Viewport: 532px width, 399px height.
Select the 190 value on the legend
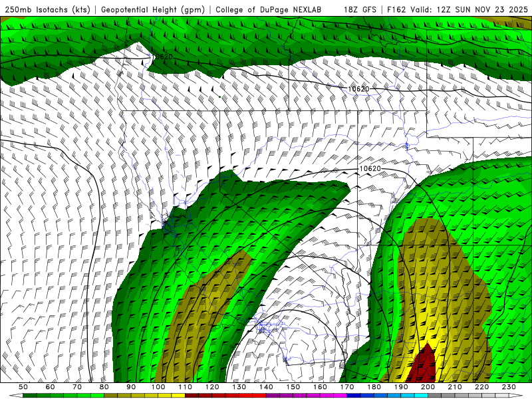click(402, 387)
